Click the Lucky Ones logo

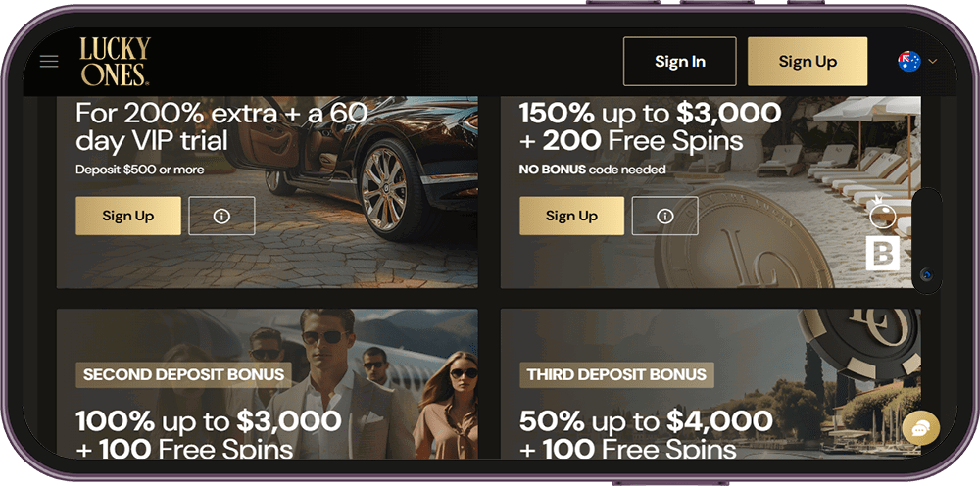(115, 61)
